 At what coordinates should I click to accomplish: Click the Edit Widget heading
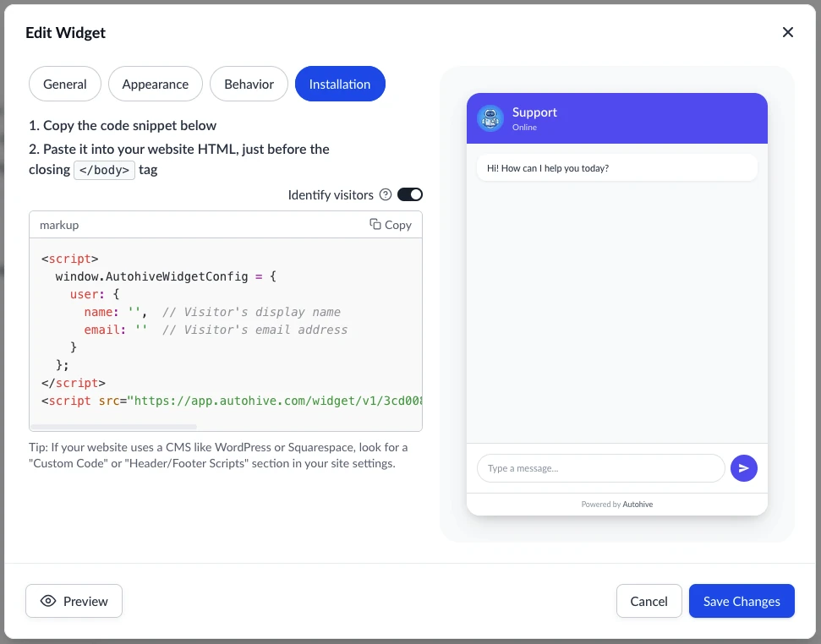coord(65,32)
